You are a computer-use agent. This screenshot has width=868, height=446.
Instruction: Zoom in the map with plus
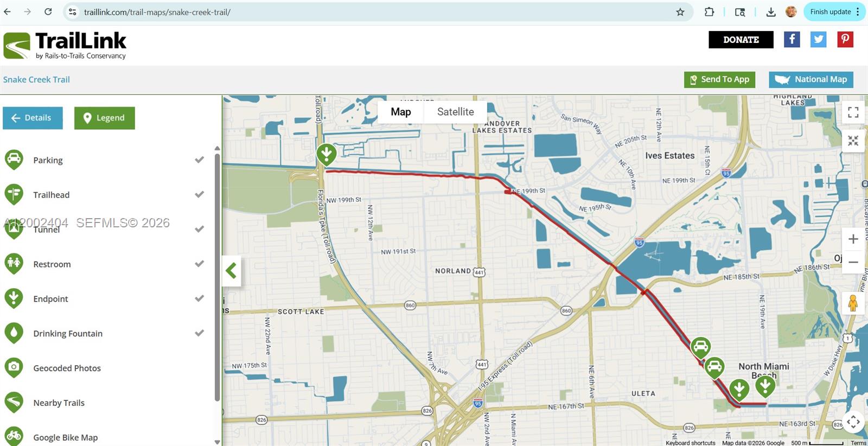(x=853, y=239)
